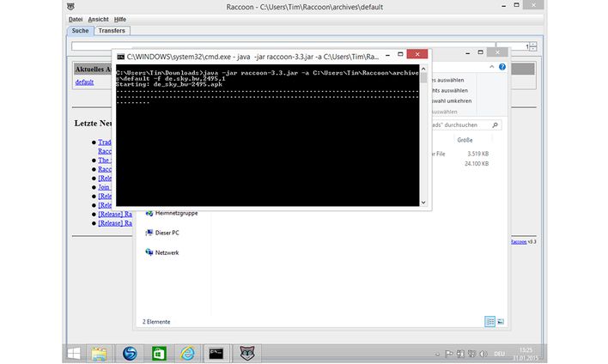Close the cmd.exe window
This screenshot has width=608, height=364.
417,54
